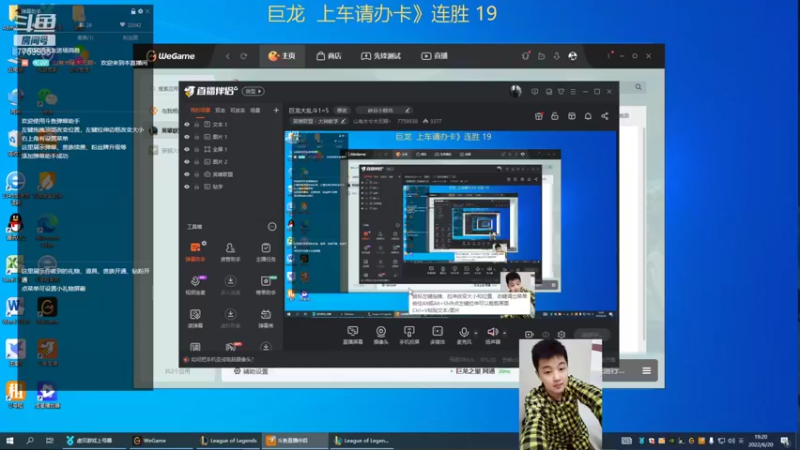
Task: Click the gift box icon with red dot
Action: (539, 116)
